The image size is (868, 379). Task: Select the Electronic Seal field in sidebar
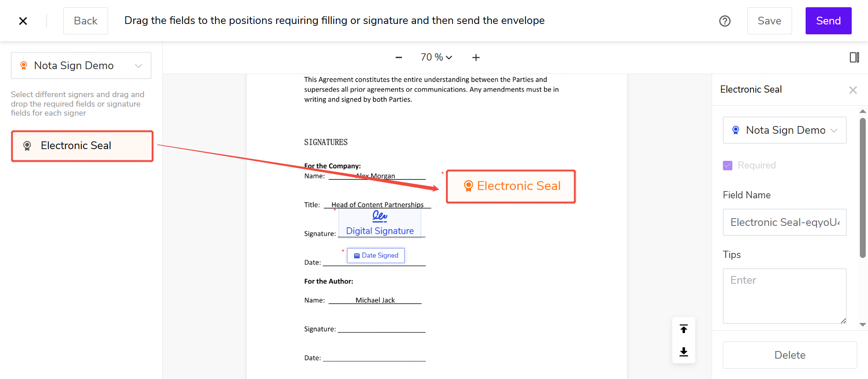click(82, 146)
